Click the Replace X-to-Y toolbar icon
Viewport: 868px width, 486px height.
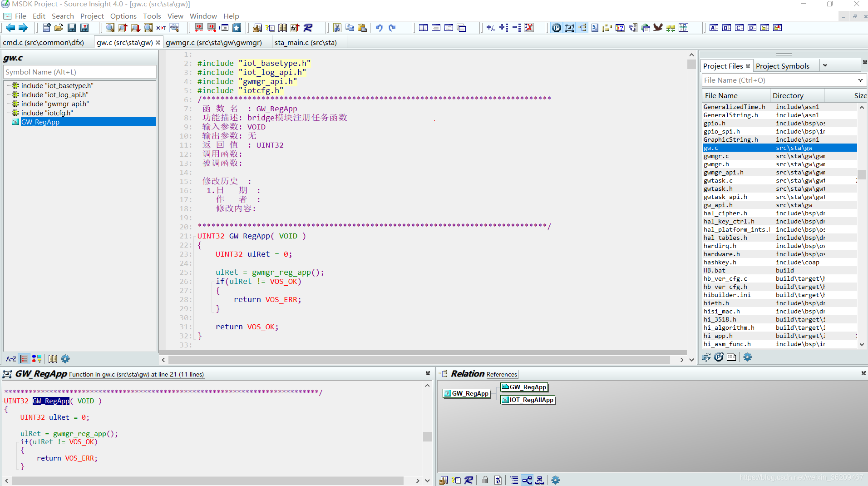[x=161, y=28]
